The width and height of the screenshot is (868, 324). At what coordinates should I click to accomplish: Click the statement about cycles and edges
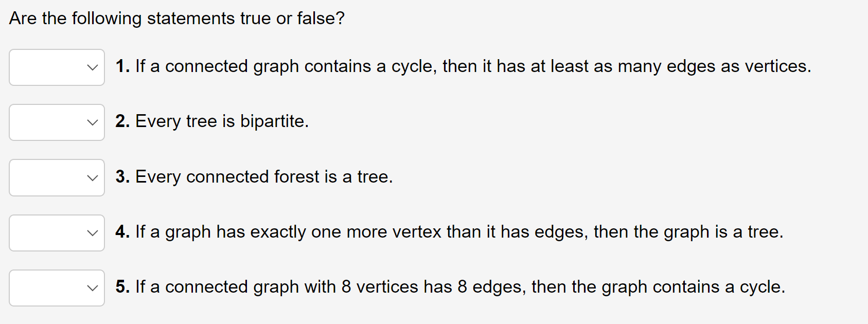[x=463, y=66]
